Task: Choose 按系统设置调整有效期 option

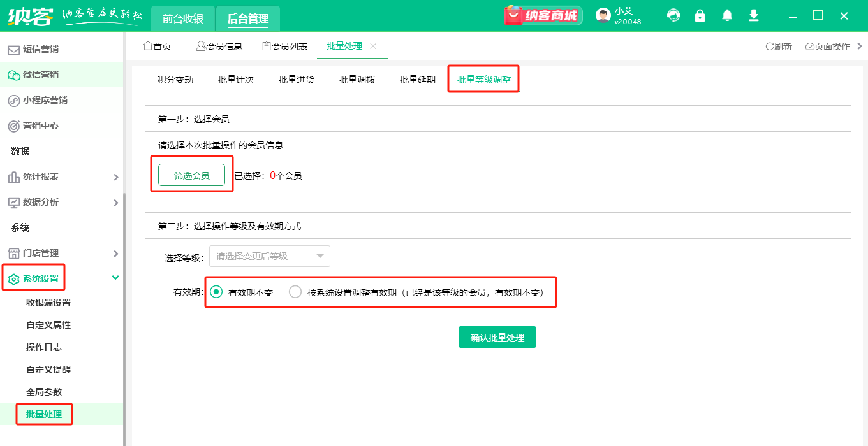Action: (x=295, y=291)
